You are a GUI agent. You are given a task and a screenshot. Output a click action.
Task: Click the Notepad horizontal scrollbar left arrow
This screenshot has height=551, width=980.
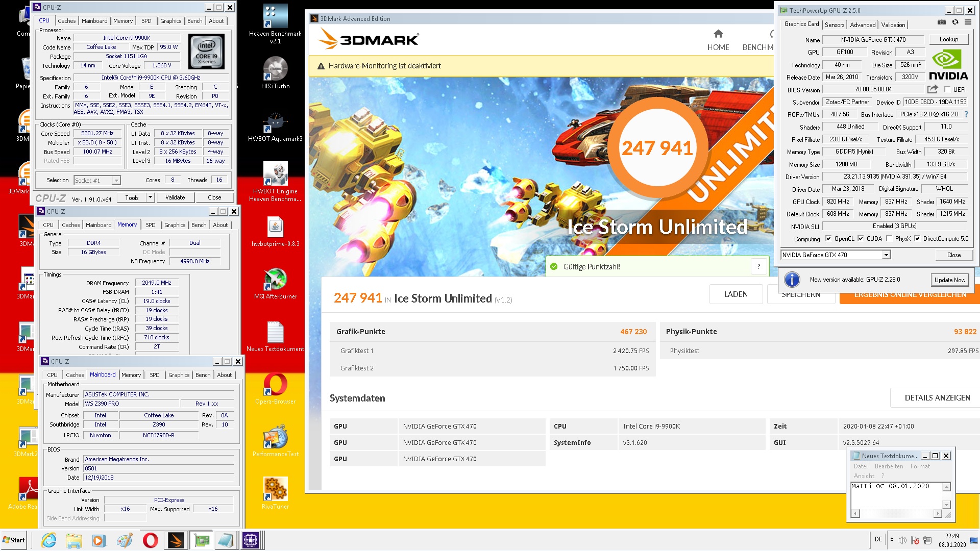(855, 513)
